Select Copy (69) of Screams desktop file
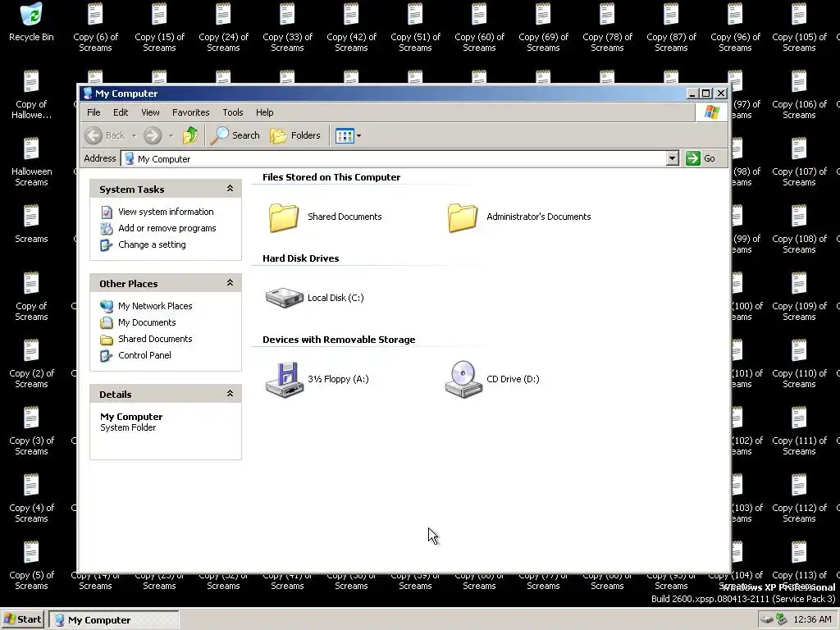 click(543, 27)
